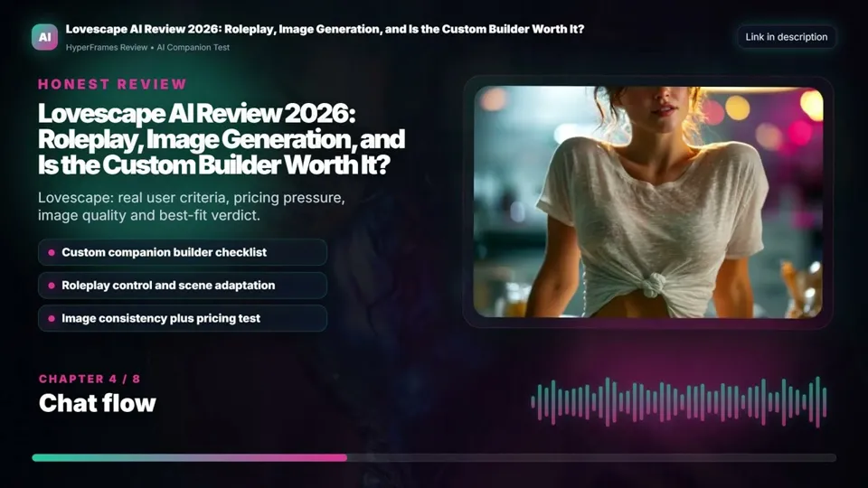This screenshot has height=488, width=868.
Task: Click the audio waveform visualizer
Action: (679, 401)
